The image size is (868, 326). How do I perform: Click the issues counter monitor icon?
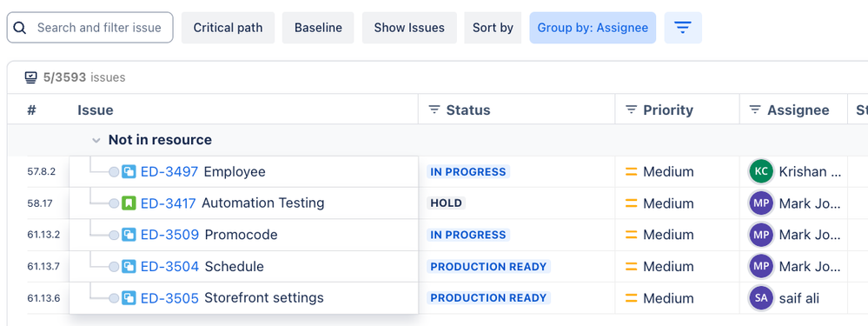(x=31, y=77)
